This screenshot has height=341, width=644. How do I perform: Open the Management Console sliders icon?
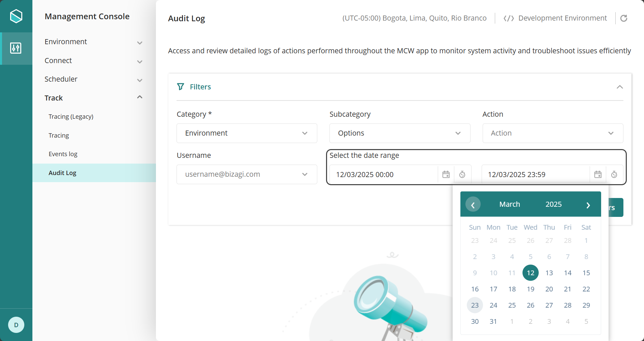click(16, 48)
